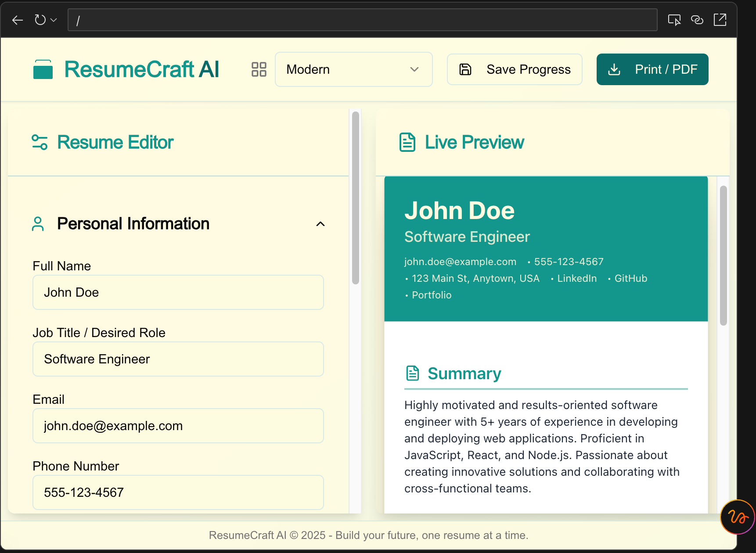
Task: Click the Full Name input field
Action: click(x=178, y=292)
